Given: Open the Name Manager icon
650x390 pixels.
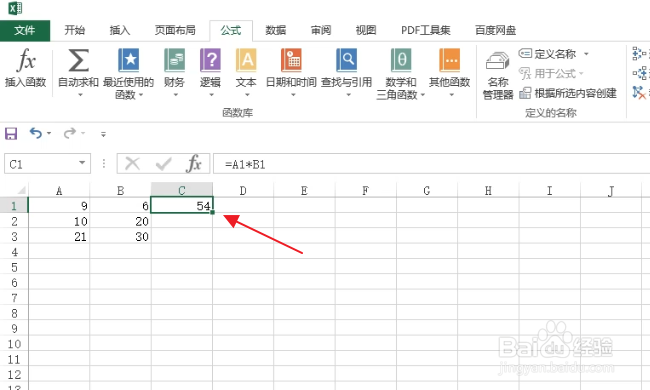Looking at the screenshot, I should click(497, 61).
